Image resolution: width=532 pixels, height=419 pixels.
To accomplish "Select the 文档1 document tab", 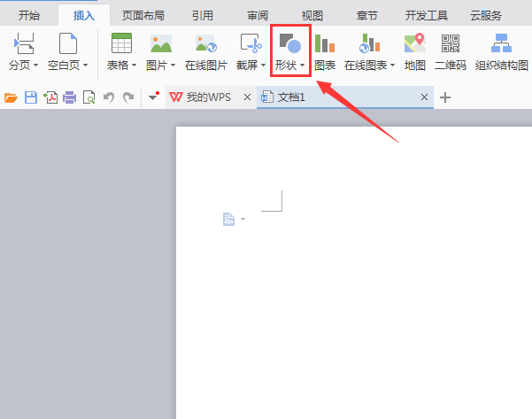I will 345,97.
